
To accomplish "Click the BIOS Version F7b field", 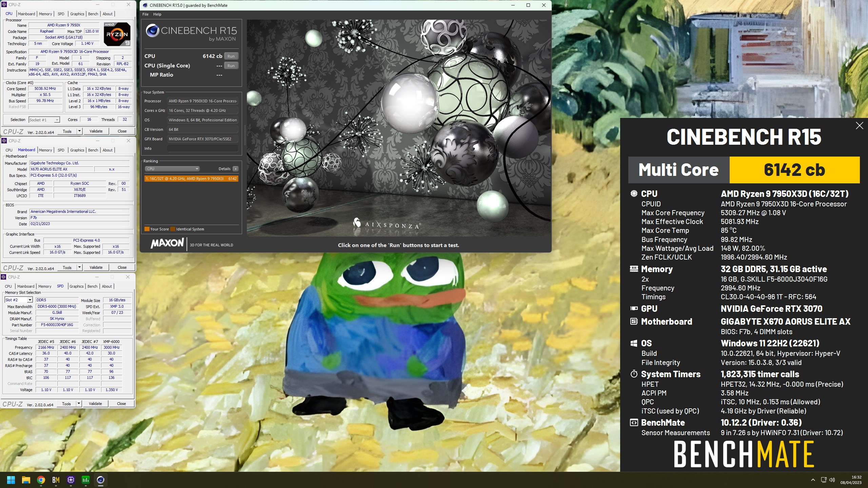I will point(79,218).
